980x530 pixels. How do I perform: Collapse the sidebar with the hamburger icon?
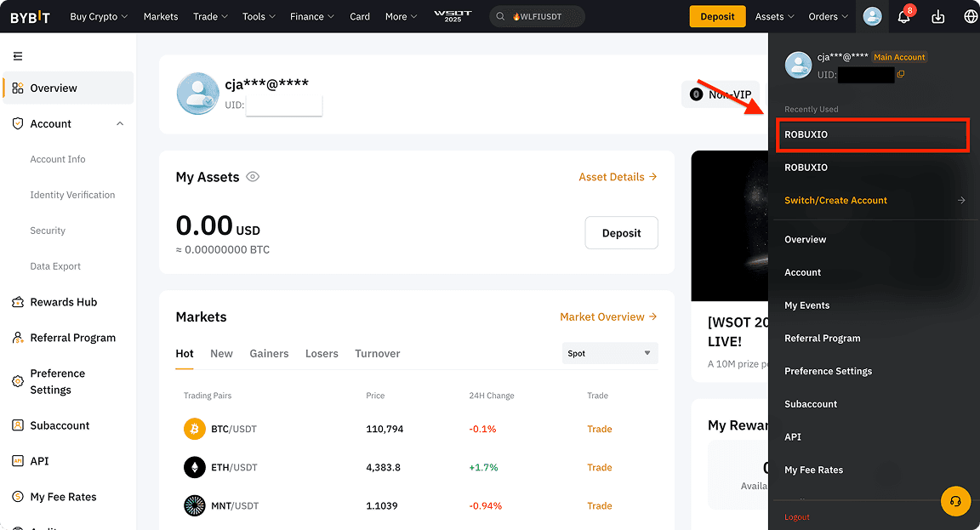17,55
